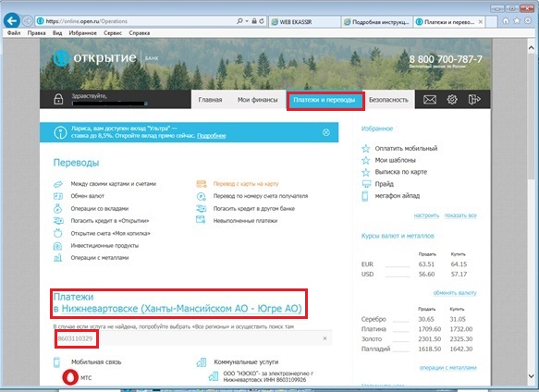
Task: Click icon beside Операции с металлами
Action: pos(57,258)
